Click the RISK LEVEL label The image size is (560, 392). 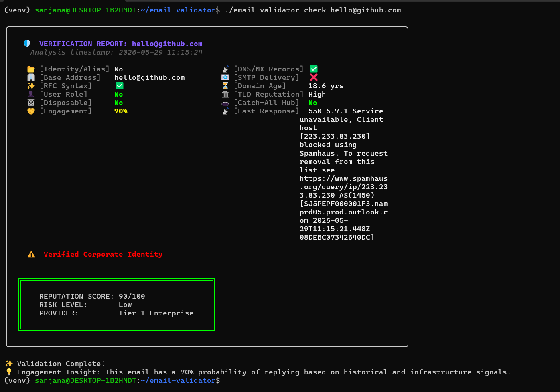[63, 305]
